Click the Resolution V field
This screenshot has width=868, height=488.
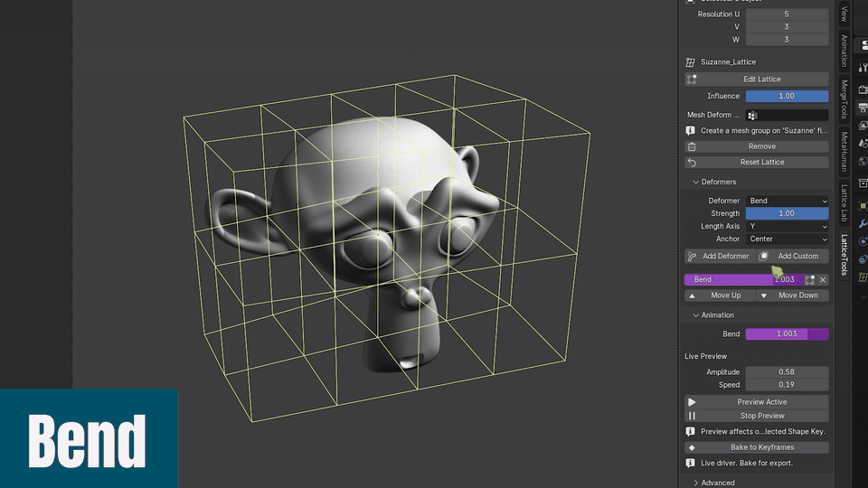point(787,27)
